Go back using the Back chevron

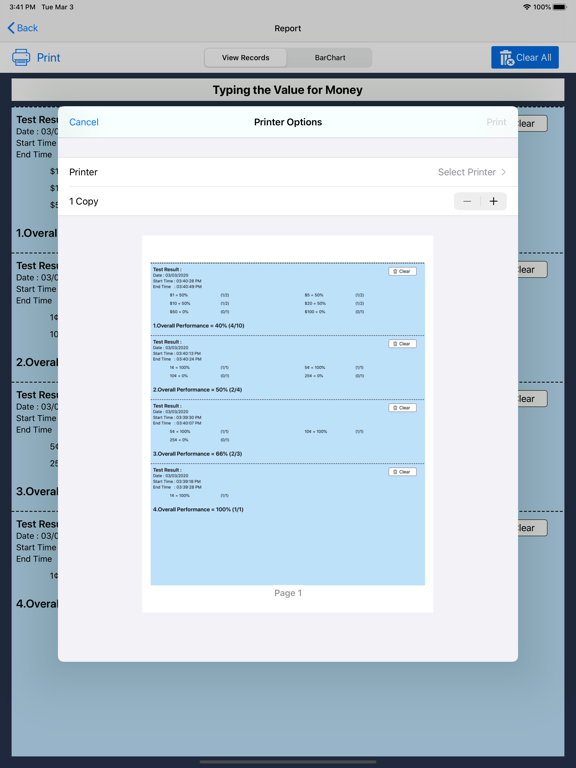11,28
